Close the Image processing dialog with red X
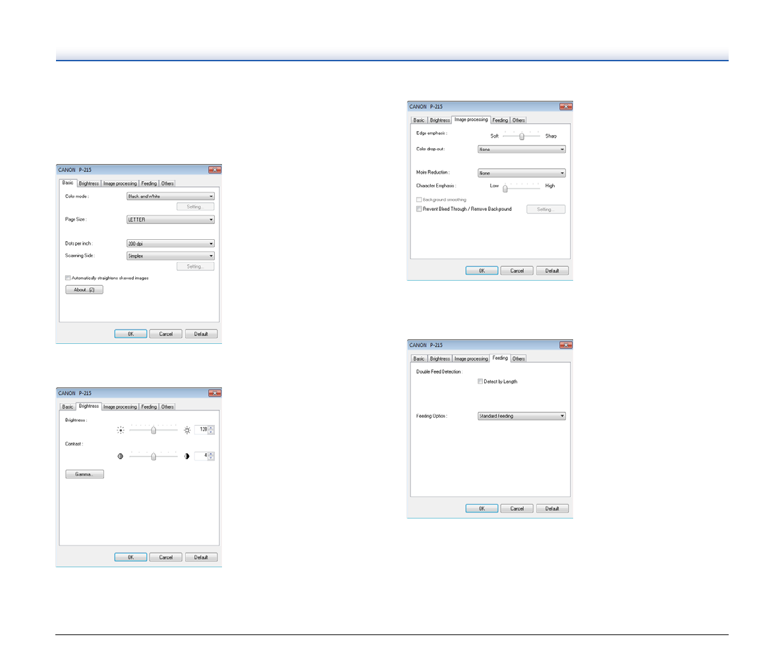 point(565,107)
